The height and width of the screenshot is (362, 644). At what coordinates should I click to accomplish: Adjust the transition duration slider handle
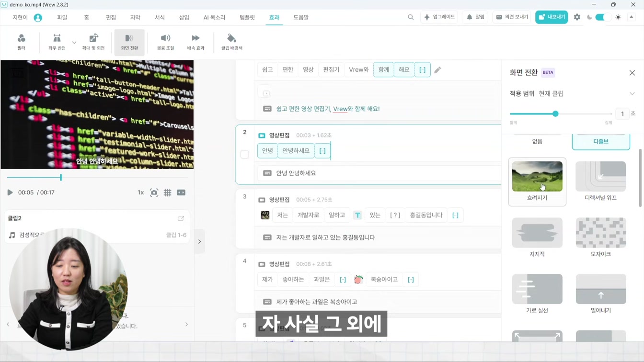pos(555,114)
